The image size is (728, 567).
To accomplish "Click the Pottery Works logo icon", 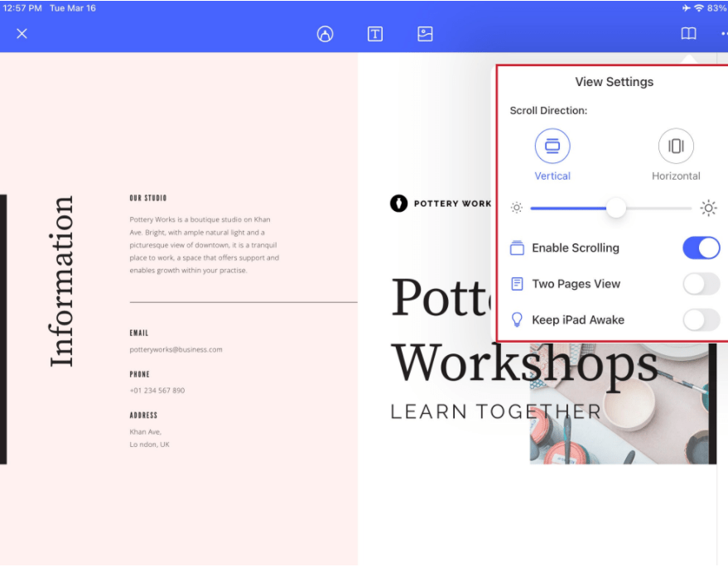I will (x=398, y=203).
